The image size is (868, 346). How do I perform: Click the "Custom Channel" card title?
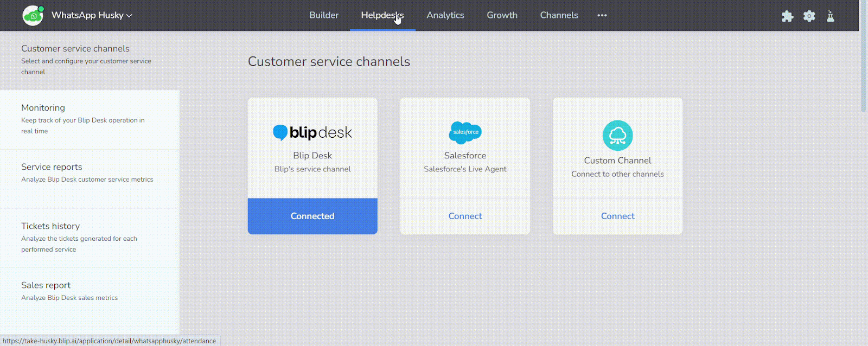617,161
